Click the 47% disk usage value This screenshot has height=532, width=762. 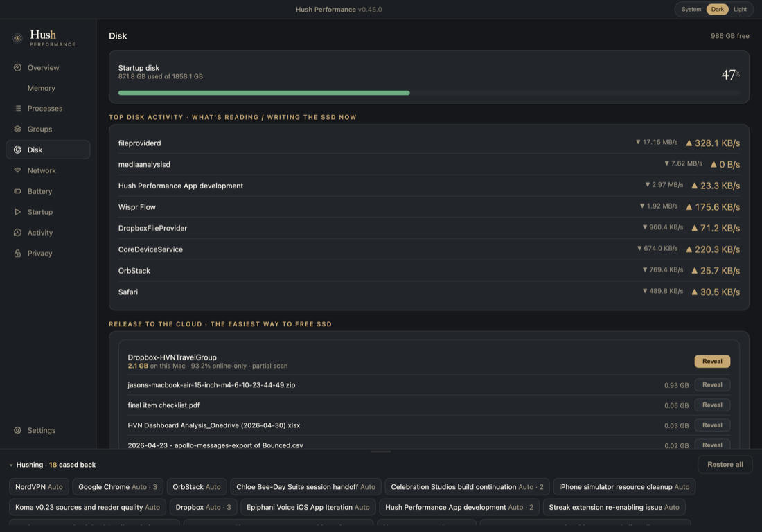pos(730,74)
